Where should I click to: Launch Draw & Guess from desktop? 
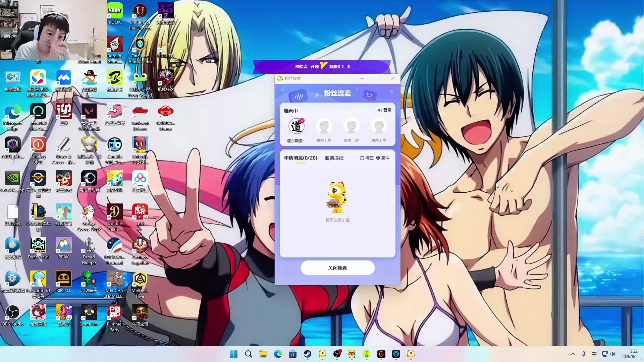(63, 150)
